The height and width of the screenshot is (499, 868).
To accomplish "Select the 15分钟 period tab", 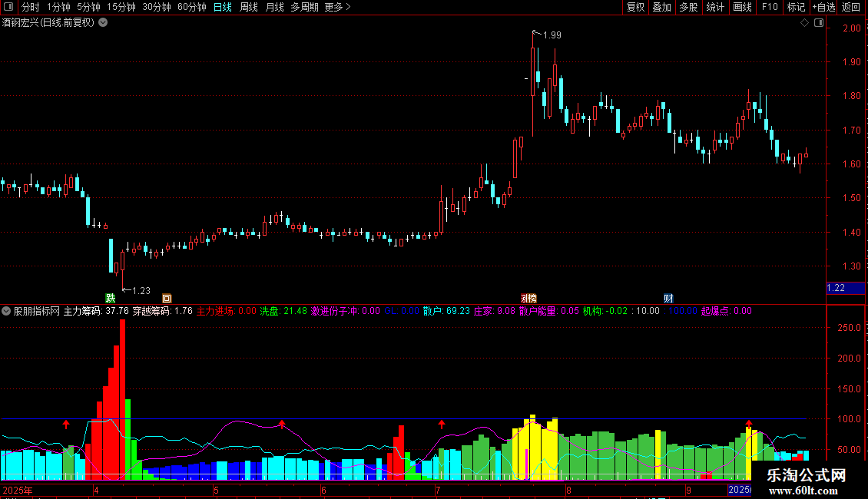I will (x=121, y=7).
